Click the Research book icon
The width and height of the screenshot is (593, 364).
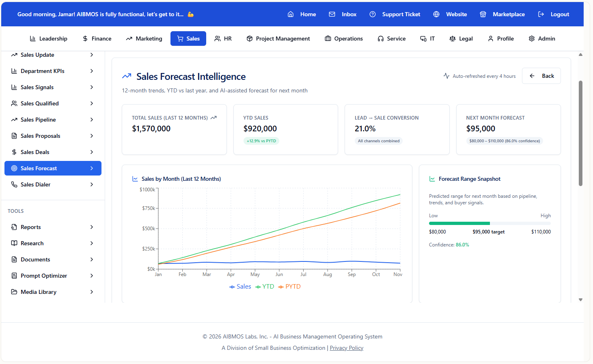[x=14, y=243]
